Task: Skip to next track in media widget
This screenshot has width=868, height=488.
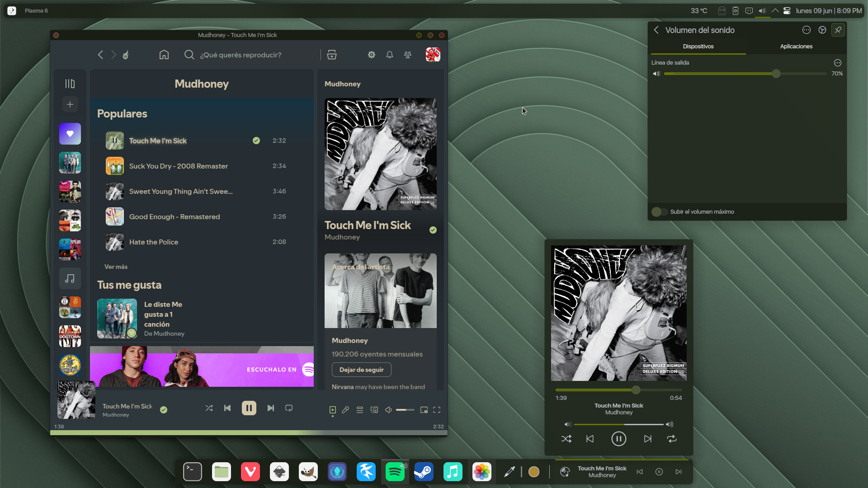Action: [648, 439]
